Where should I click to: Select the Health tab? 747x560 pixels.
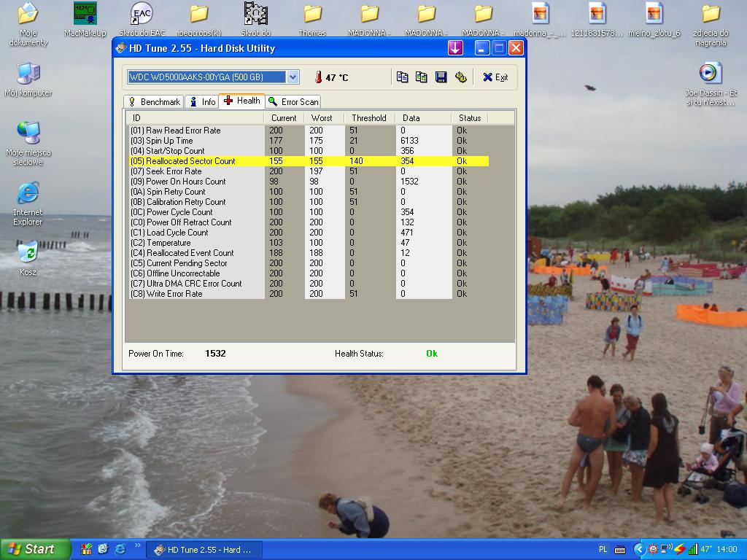242,101
